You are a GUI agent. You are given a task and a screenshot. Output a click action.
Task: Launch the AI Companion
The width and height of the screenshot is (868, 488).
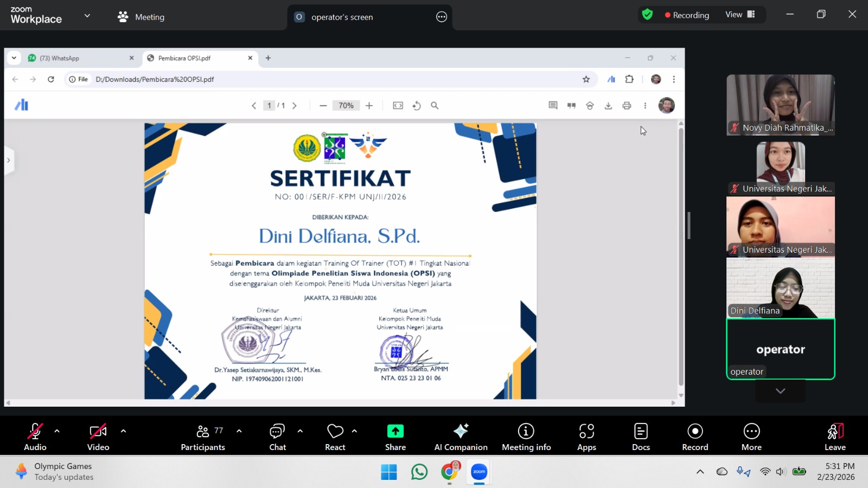point(461,436)
